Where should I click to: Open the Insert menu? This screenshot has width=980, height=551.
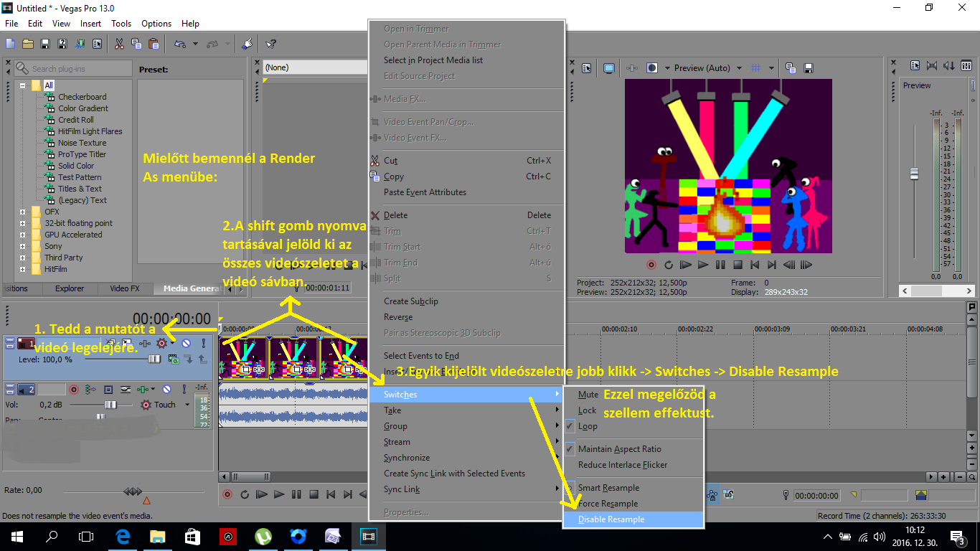pyautogui.click(x=90, y=24)
